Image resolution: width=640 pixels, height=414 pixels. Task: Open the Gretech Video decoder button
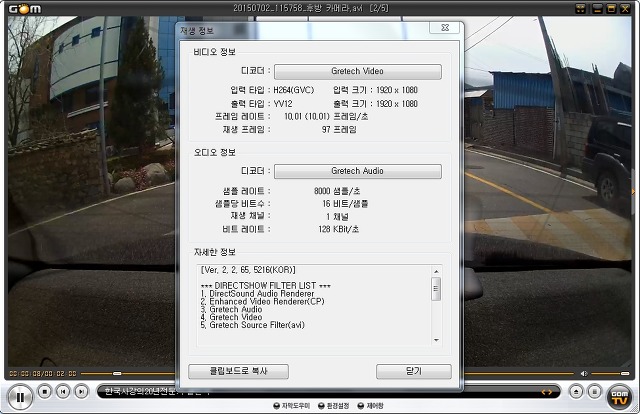click(x=358, y=71)
